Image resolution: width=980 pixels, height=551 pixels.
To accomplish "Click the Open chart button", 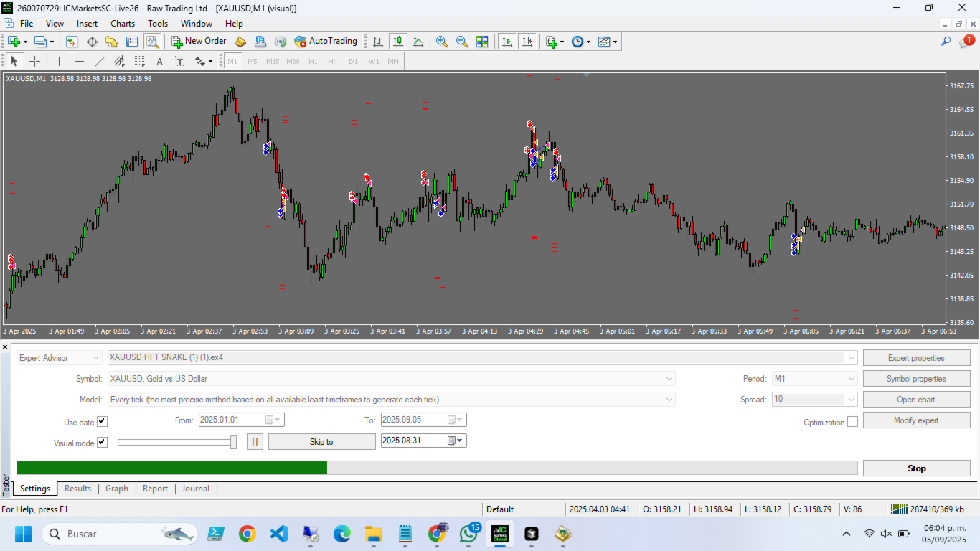I will [916, 399].
